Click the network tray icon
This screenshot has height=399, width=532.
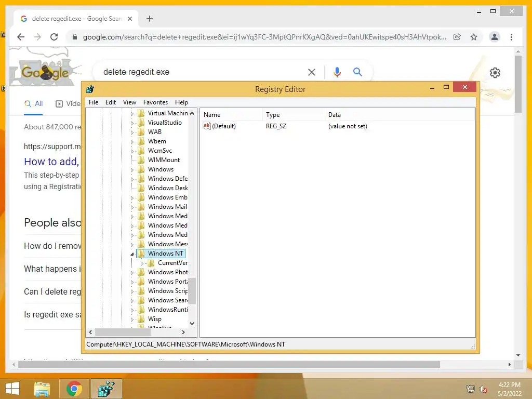[470, 389]
